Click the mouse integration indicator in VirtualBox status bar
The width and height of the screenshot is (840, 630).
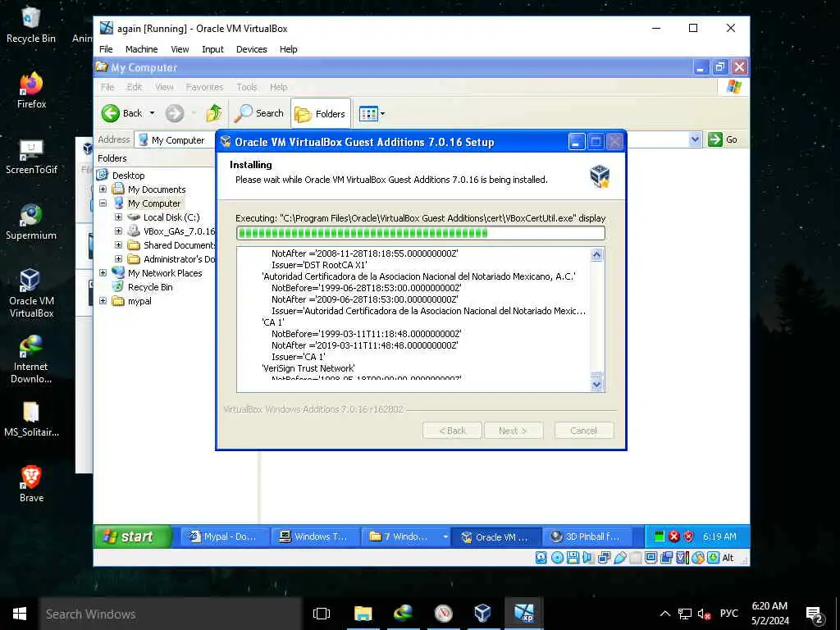click(x=698, y=558)
